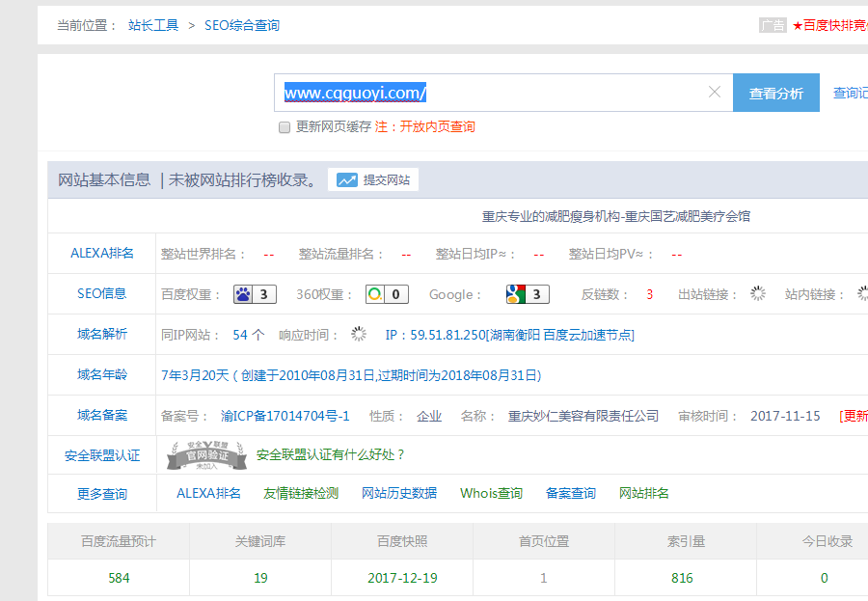Click the Google PageRank badge icon
Screen dimensions: 868x601
(528, 294)
